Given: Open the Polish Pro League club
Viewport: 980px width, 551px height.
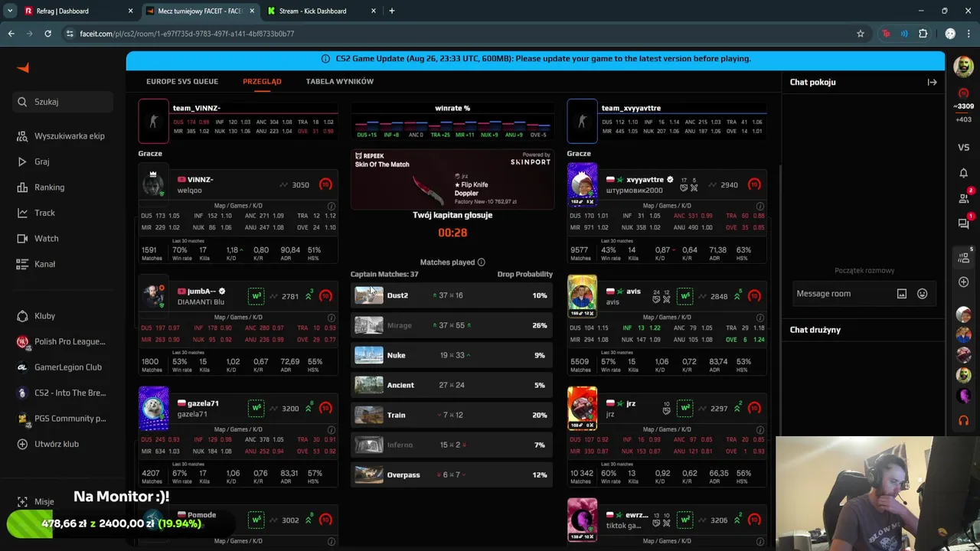Looking at the screenshot, I should [63, 341].
